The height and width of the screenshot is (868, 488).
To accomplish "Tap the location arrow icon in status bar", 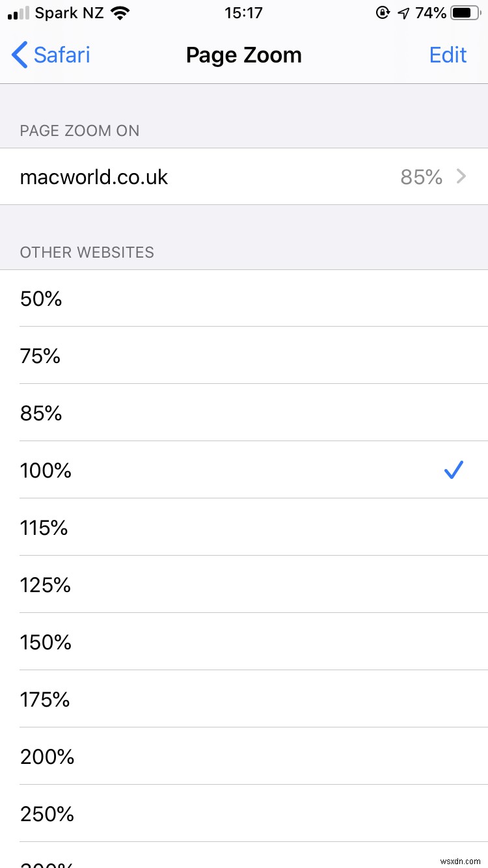I will point(403,12).
